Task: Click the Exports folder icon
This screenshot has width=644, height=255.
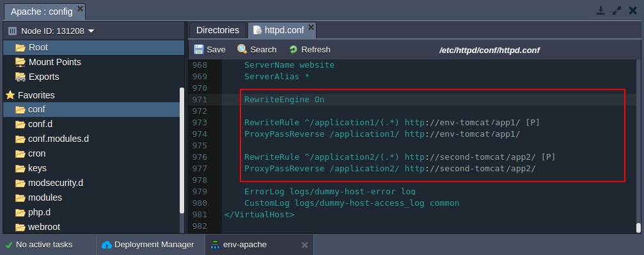Action: (20, 77)
